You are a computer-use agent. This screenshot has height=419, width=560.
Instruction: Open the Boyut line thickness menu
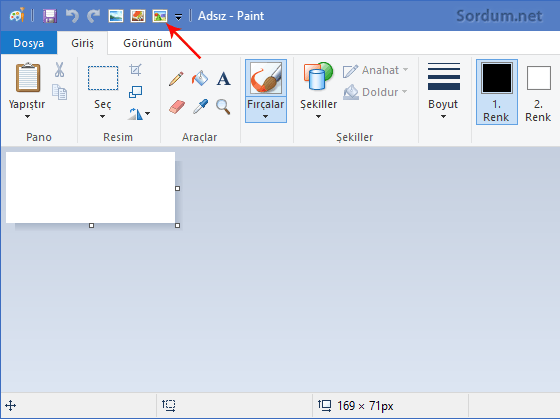(444, 76)
